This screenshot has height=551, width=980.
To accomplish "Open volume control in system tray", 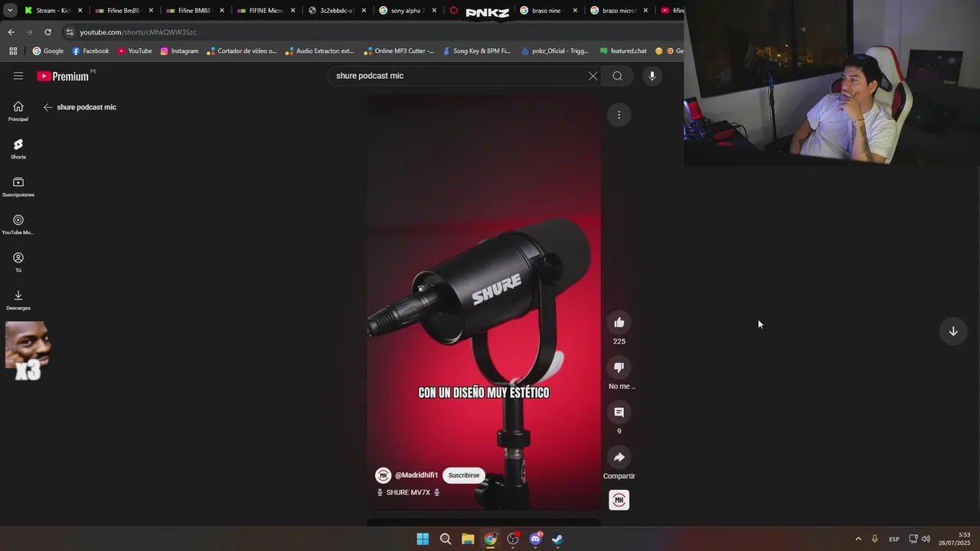I will pos(926,539).
